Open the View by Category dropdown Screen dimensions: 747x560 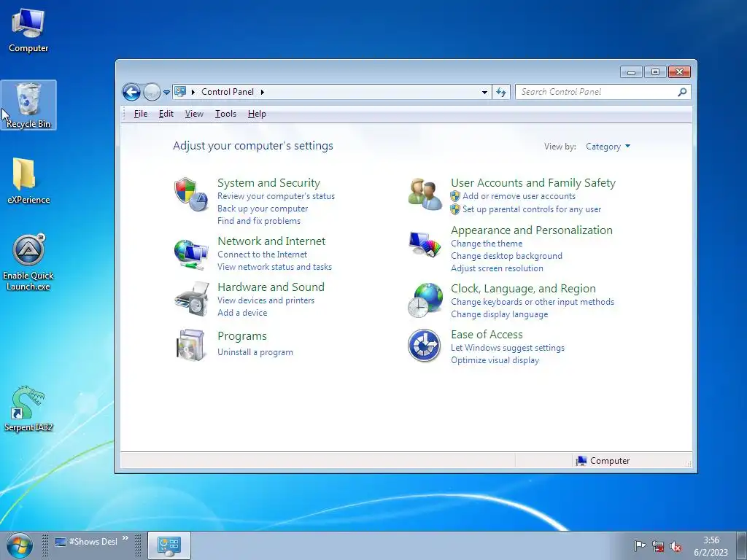608,146
